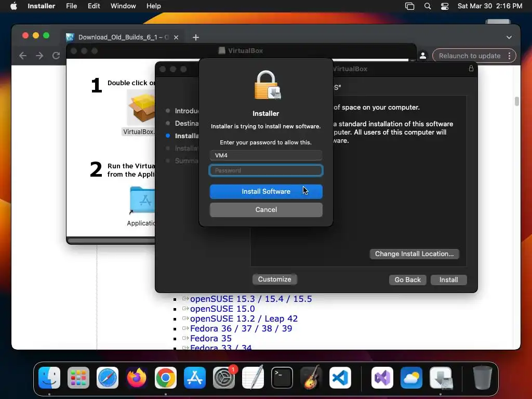This screenshot has height=399, width=532.
Task: Open Terminal from the Dock
Action: 282,377
